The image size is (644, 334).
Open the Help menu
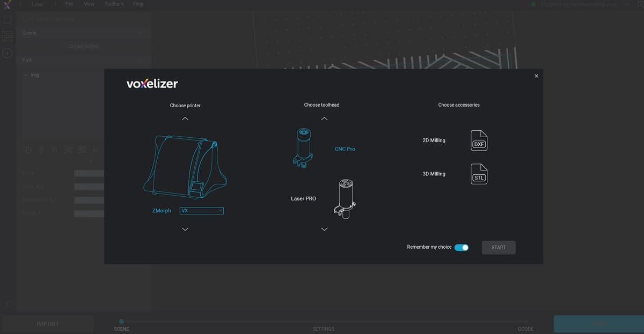tap(138, 4)
